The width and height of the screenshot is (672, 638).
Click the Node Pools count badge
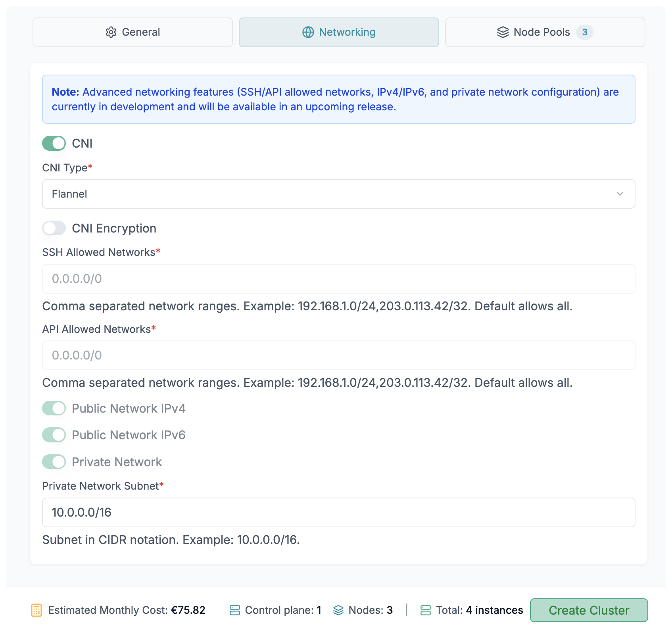pos(584,32)
